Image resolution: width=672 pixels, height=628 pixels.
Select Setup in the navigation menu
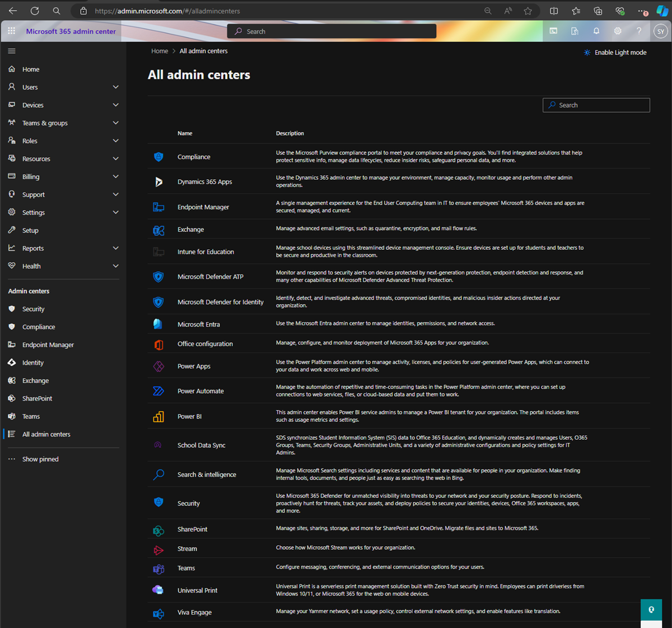tap(30, 230)
